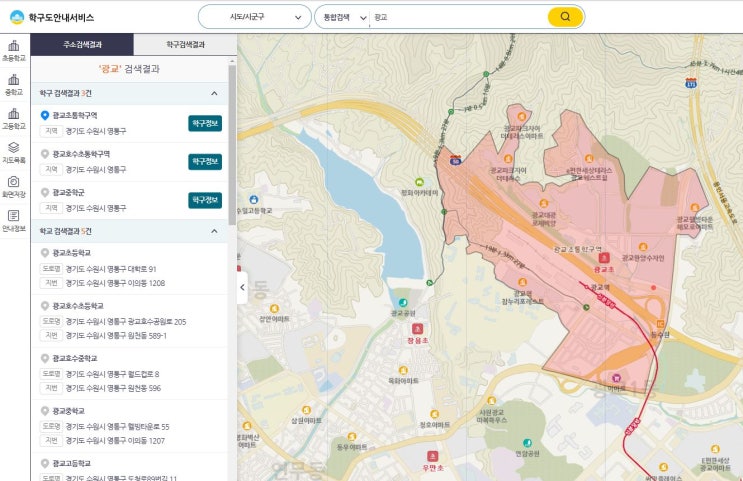Collapse the 학교 검색결과 5건 section
Screen dimensions: 743x481
click(x=214, y=231)
